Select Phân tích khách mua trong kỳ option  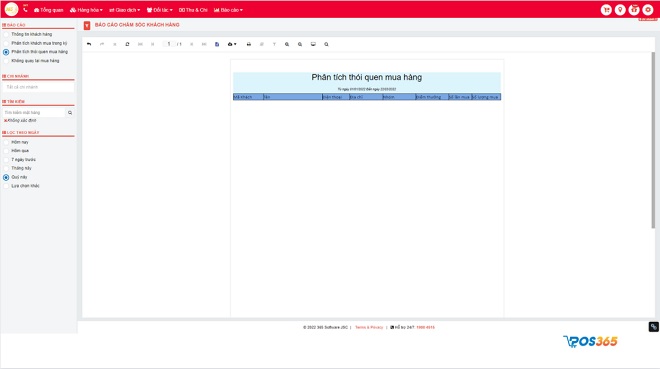35,43
